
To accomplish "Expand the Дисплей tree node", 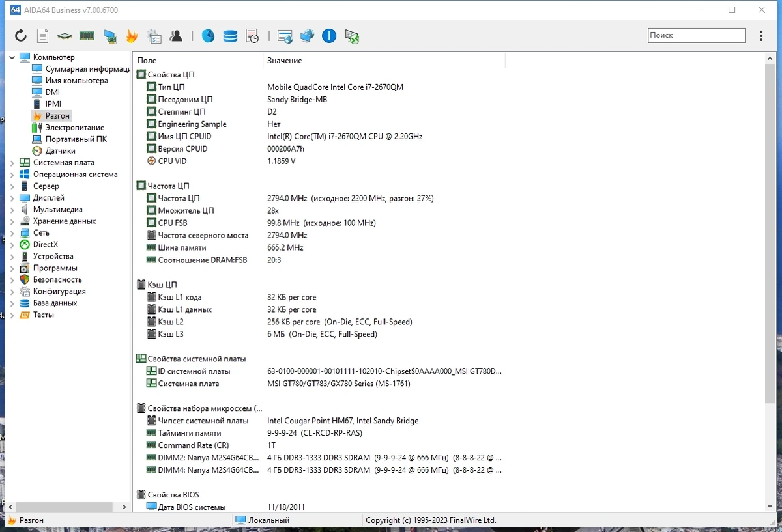I will [x=12, y=198].
